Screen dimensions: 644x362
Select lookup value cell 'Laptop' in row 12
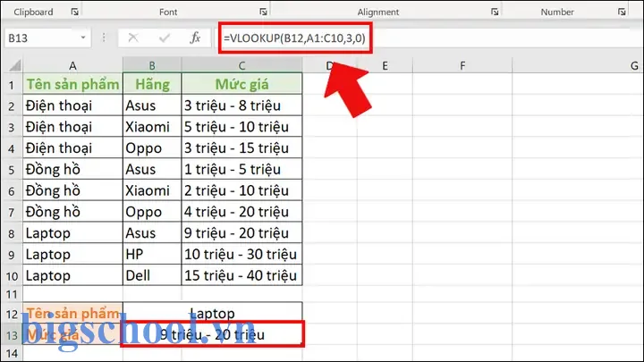212,314
